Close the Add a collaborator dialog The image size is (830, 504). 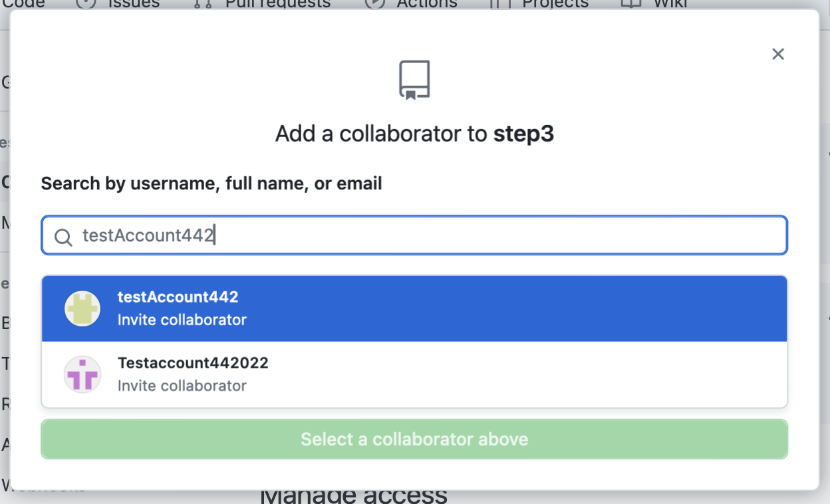pos(778,55)
